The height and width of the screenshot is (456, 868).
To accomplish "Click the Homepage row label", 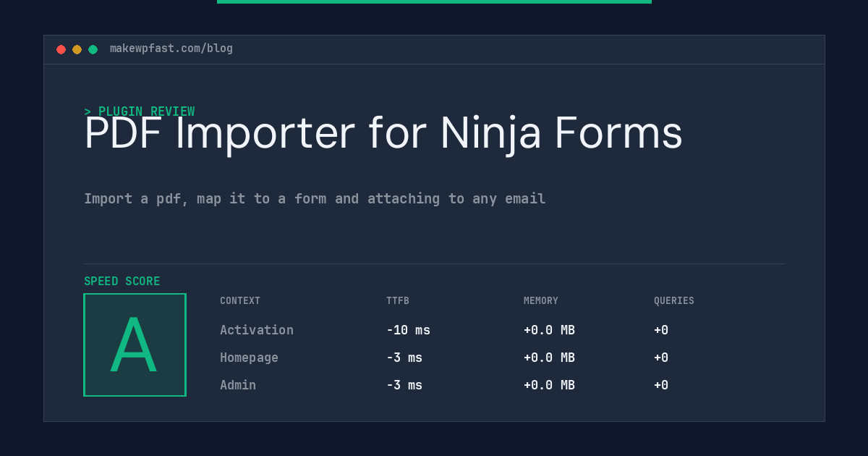I will pyautogui.click(x=249, y=358).
